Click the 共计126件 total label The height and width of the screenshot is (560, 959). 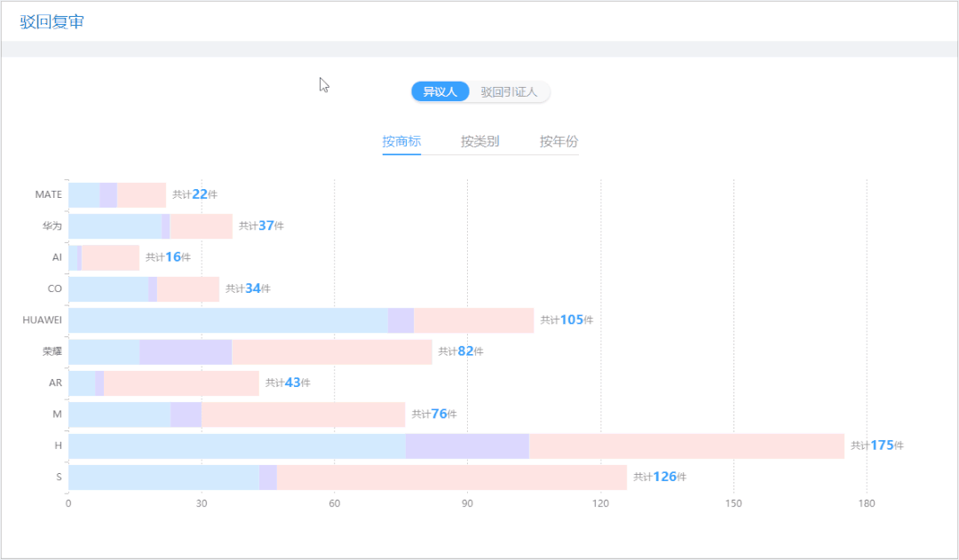tap(660, 477)
